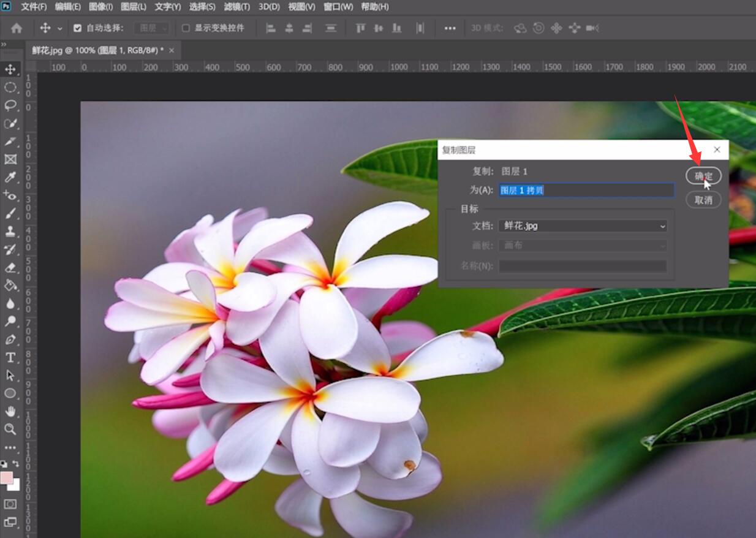
Task: Select the Paint Bucket tool
Action: (10, 286)
